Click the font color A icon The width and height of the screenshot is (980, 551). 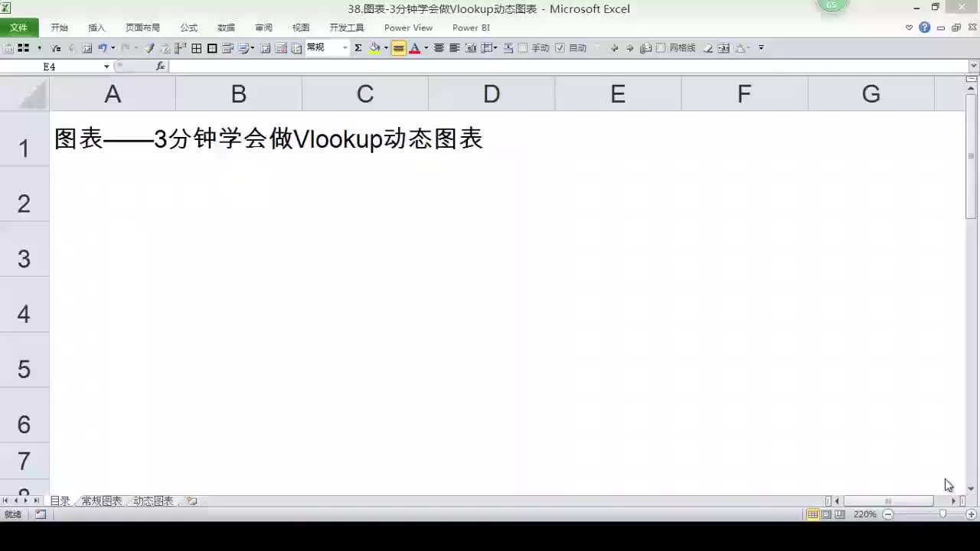pyautogui.click(x=414, y=47)
